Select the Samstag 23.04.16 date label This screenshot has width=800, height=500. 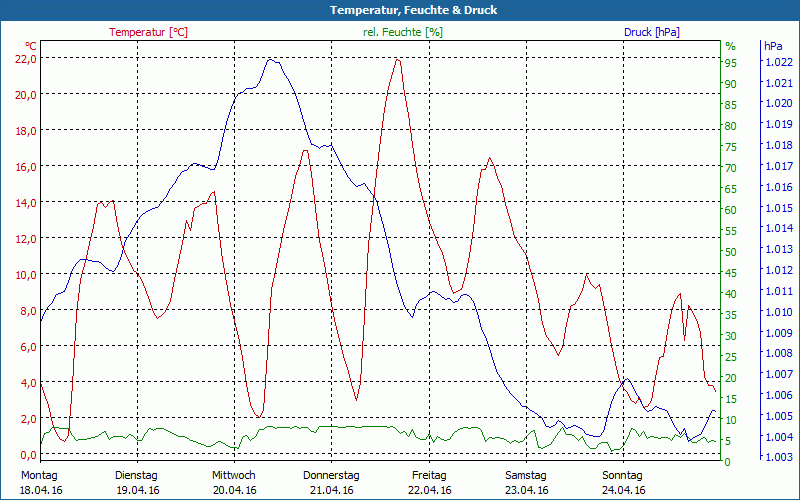[526, 482]
